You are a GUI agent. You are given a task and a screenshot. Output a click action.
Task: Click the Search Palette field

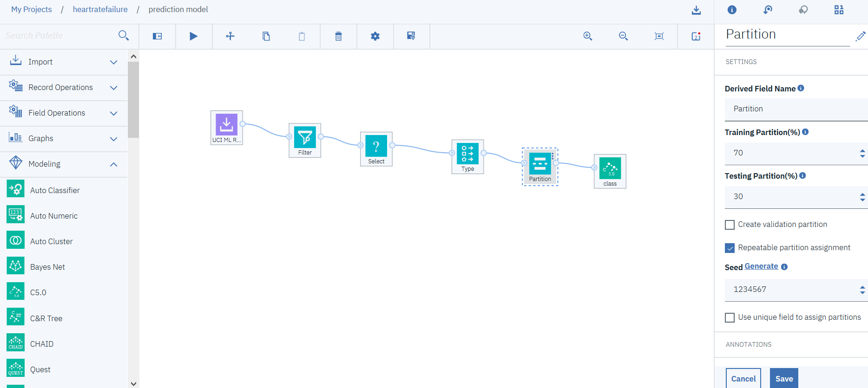[58, 36]
